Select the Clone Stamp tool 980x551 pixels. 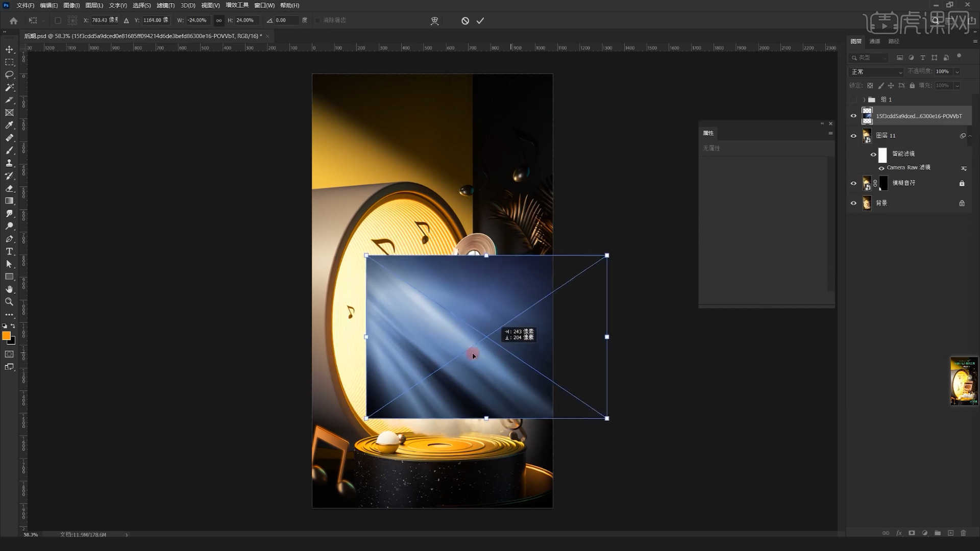(x=9, y=163)
